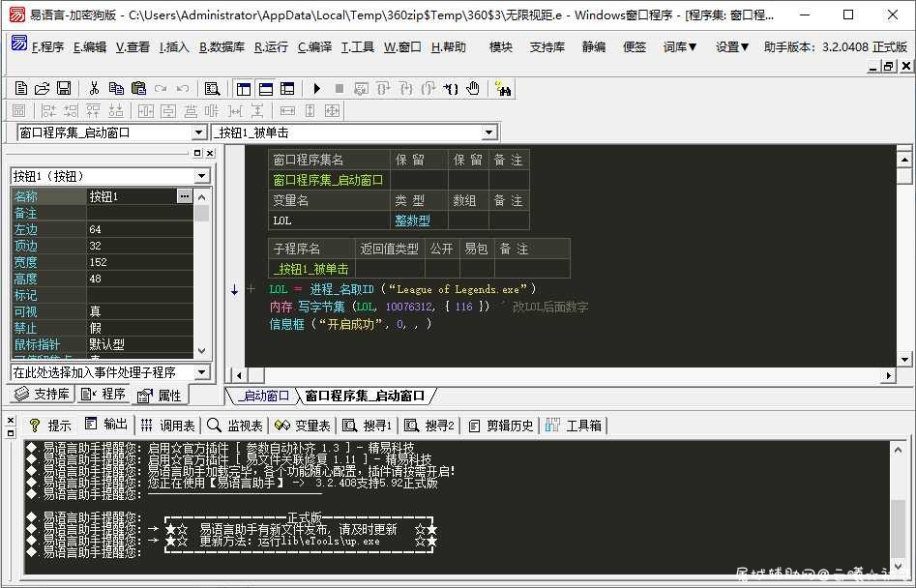Screen dimensions: 916x588
Task: Click the grey stop square toolbar icon
Action: tap(339, 89)
